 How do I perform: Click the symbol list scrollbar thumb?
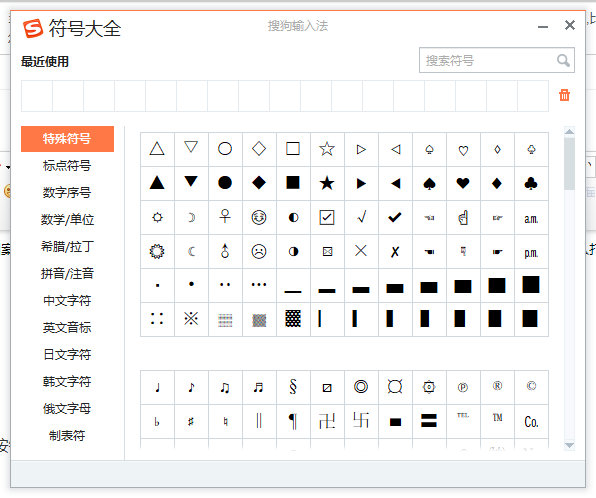tap(569, 164)
